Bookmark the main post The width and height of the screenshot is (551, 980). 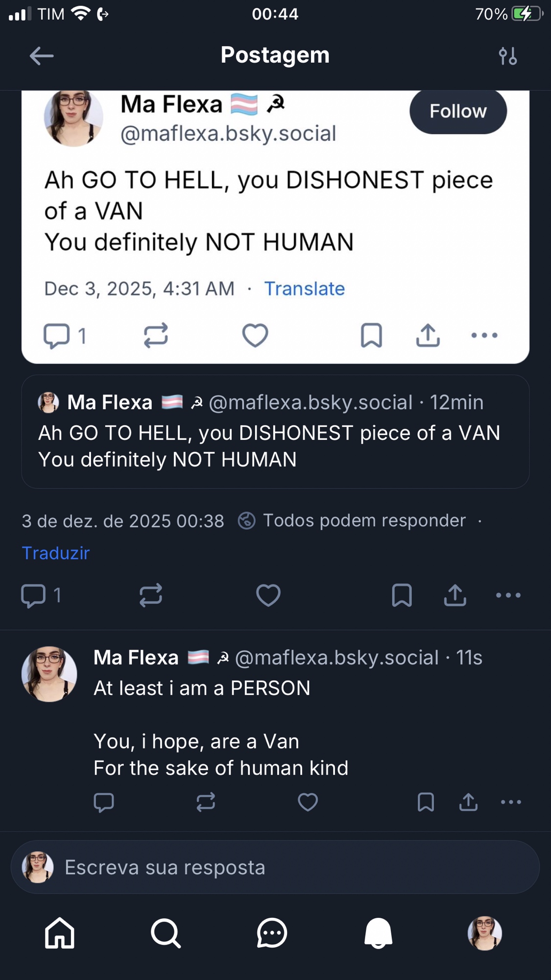[402, 595]
